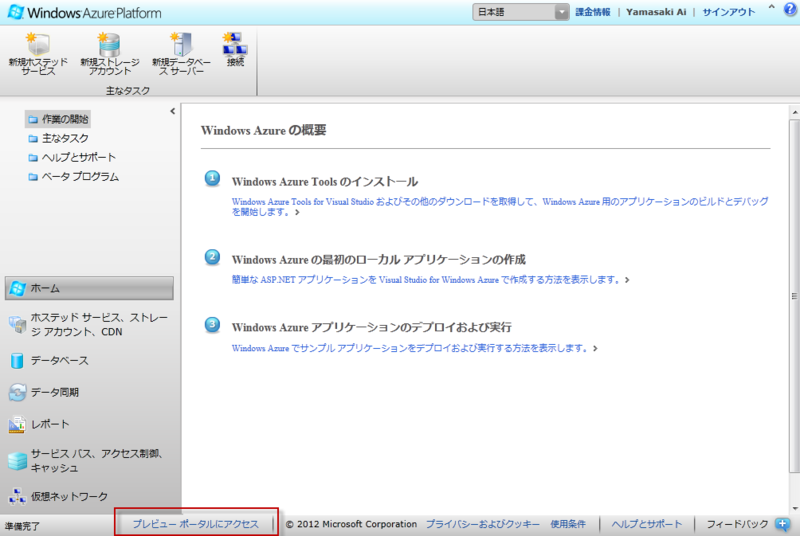
Task: Open アプリケーションのデプロイおよび実行 heading
Action: (371, 327)
